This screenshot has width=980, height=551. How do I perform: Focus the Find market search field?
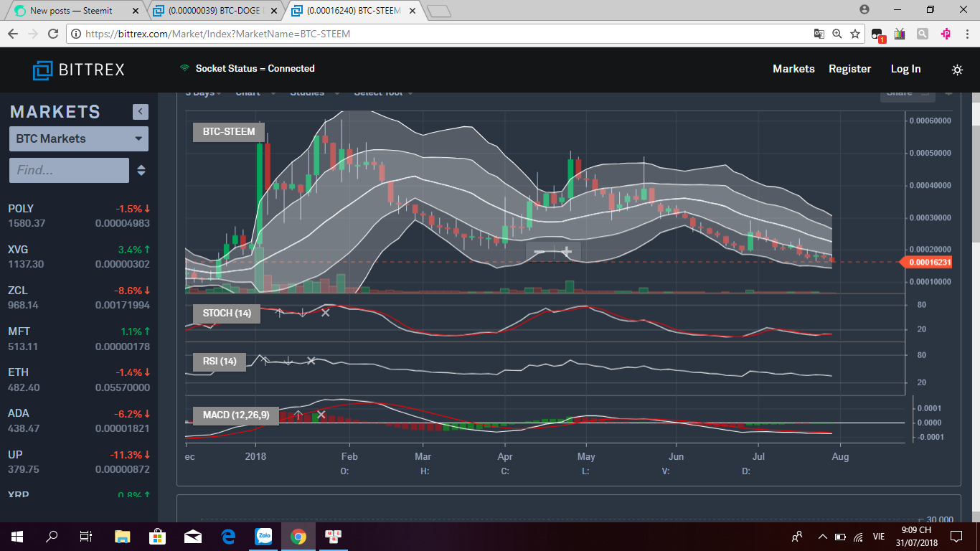click(69, 170)
